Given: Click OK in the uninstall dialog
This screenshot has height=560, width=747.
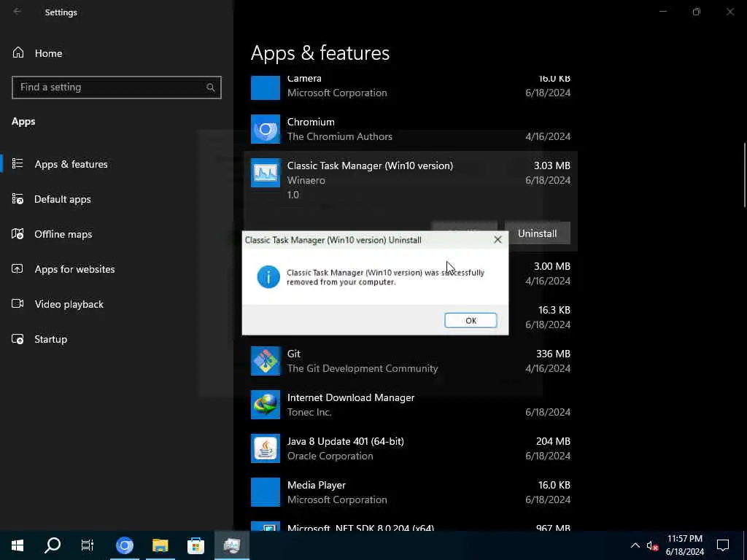Looking at the screenshot, I should point(471,321).
